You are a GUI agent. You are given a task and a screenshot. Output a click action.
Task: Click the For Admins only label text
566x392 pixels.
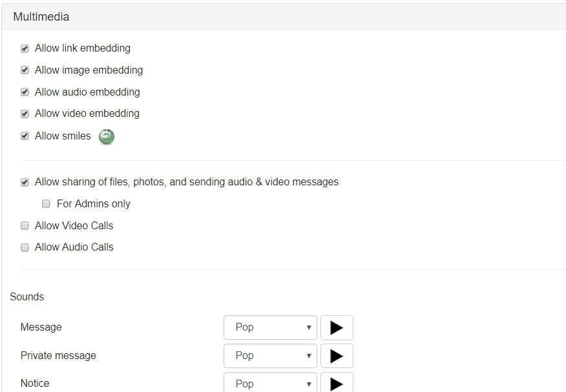click(x=94, y=204)
